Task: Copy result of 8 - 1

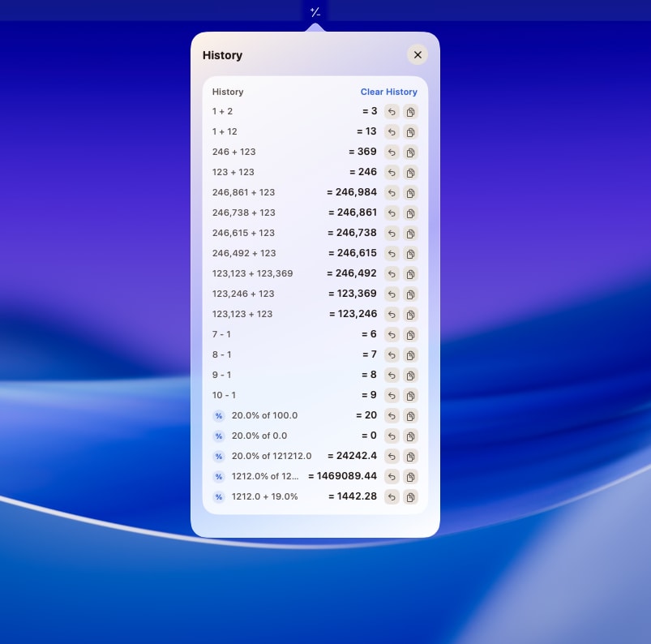Action: click(x=410, y=354)
